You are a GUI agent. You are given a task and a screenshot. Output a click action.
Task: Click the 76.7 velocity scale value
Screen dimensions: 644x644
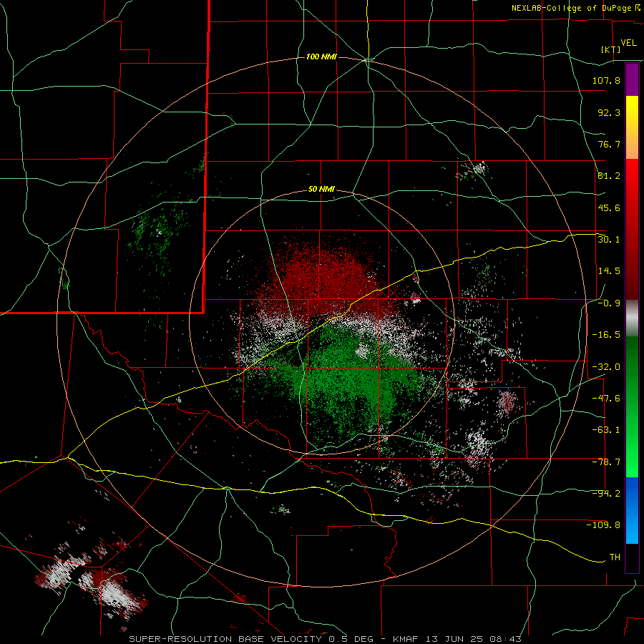coord(609,144)
